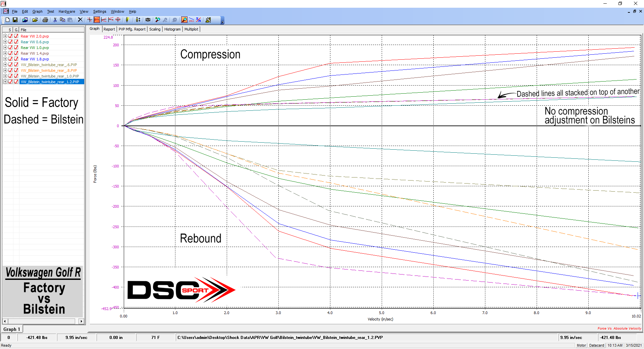Toggle S checkbox for Rear VW 1.4.pvp
The image size is (644, 349).
pyautogui.click(x=10, y=53)
